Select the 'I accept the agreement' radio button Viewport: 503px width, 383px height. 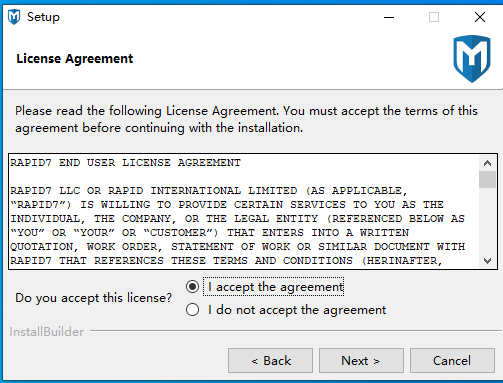(x=193, y=287)
